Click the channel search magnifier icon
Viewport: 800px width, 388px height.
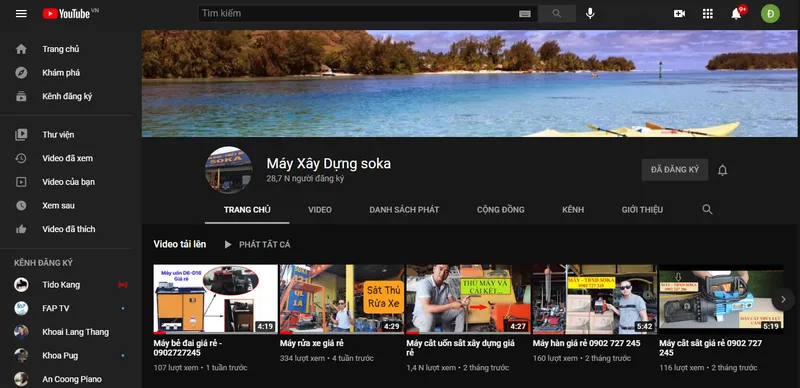[707, 209]
